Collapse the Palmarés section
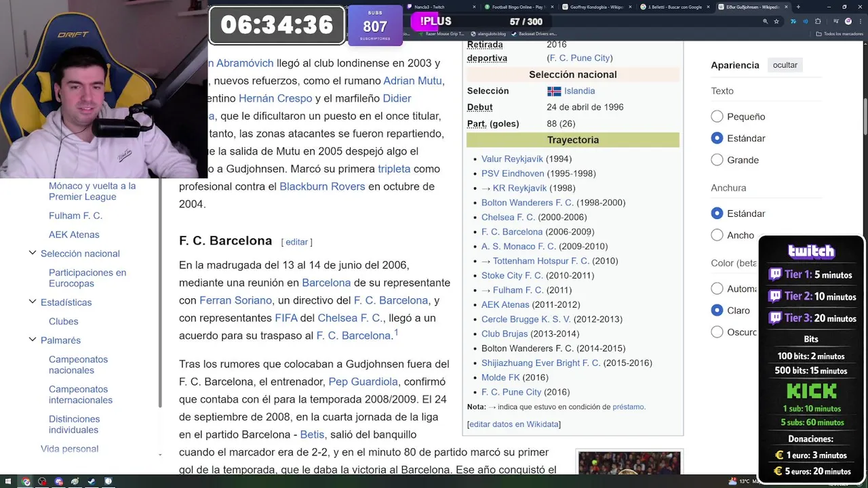The image size is (868, 488). tap(32, 340)
